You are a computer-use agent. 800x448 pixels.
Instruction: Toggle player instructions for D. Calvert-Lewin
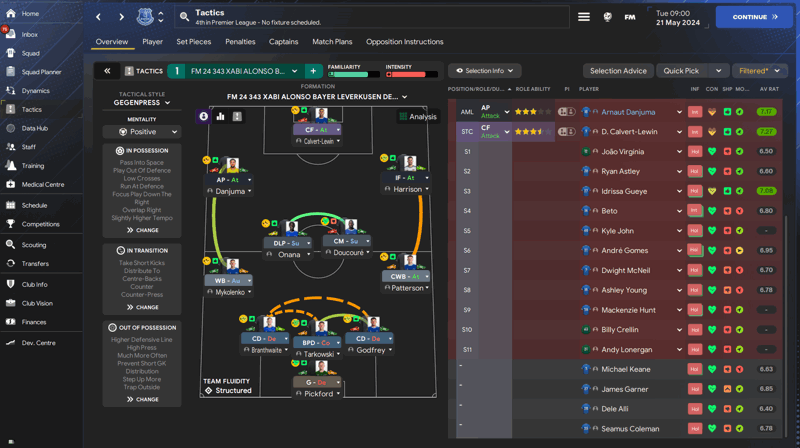tap(566, 132)
